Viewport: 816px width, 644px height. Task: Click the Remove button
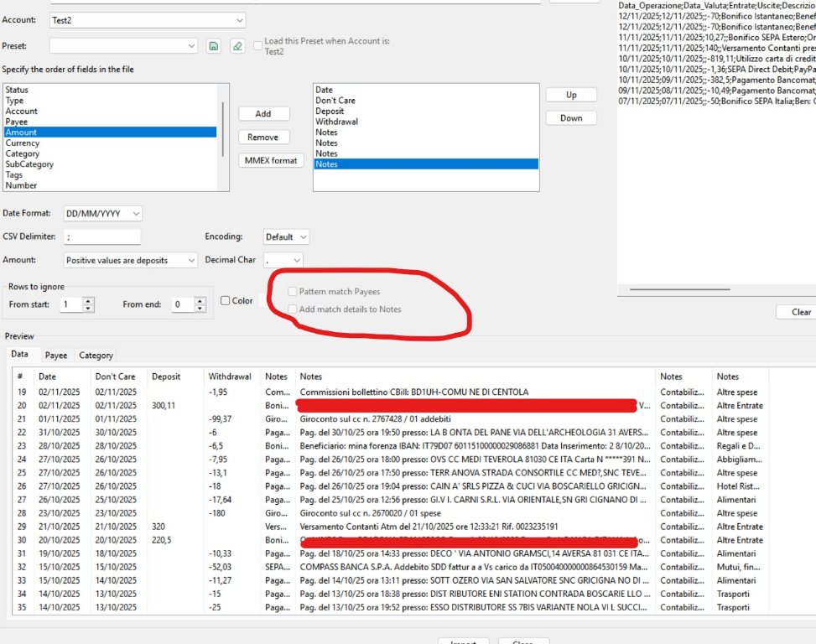click(x=262, y=137)
